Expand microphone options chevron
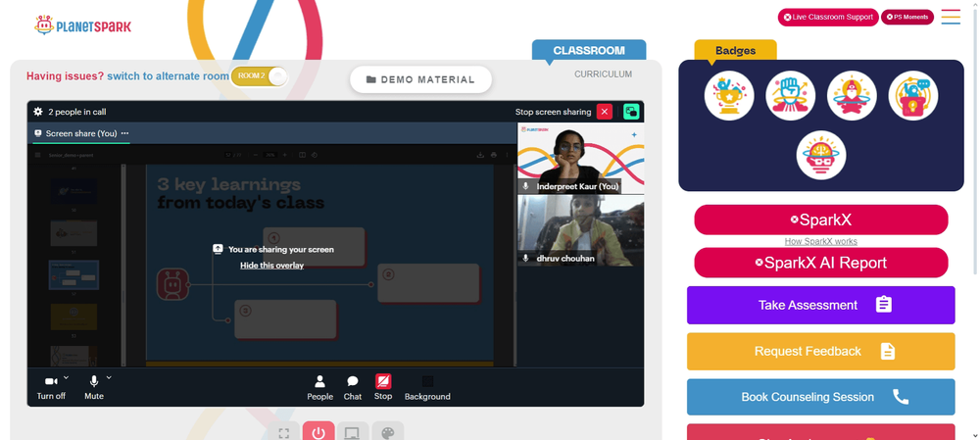 pos(109,377)
